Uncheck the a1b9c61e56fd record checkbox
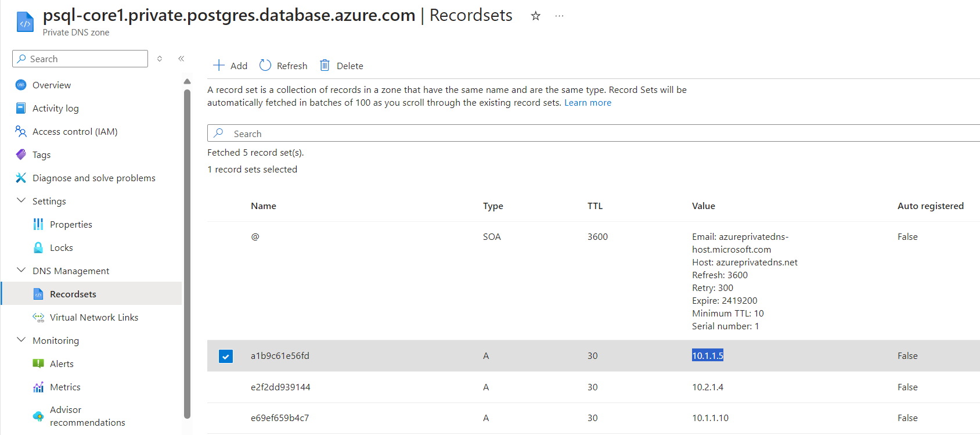 pos(226,356)
